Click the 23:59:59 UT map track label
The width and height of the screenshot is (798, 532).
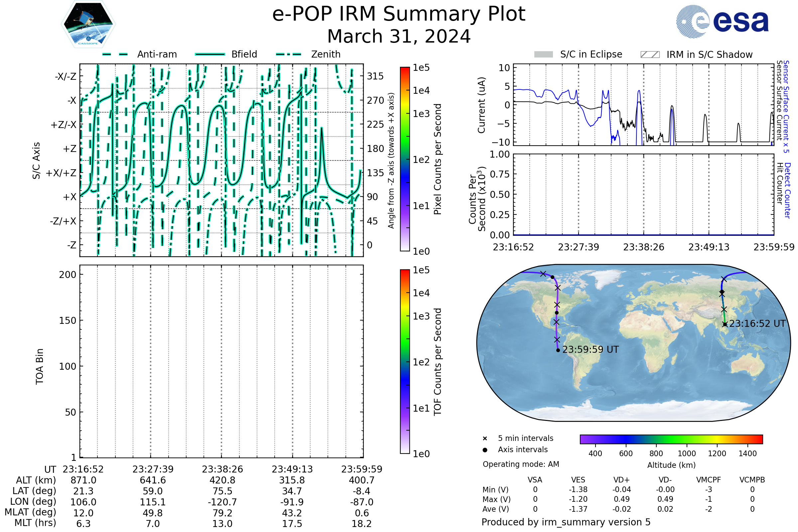(591, 349)
